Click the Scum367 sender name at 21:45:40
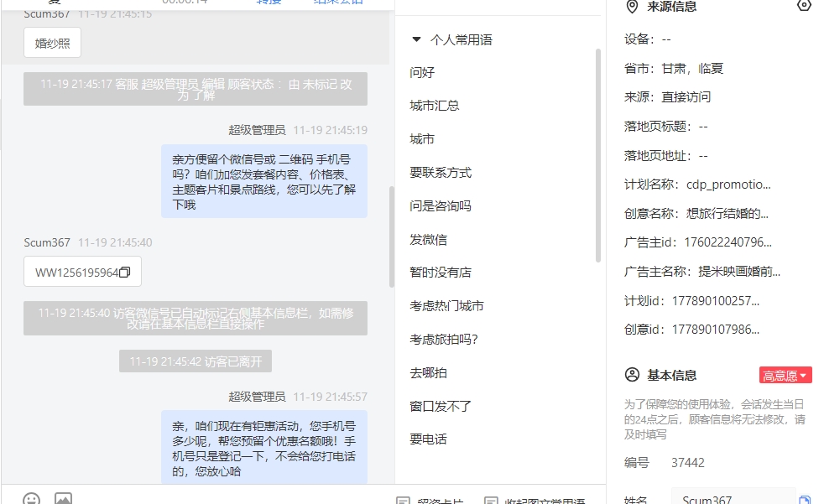 coord(47,242)
